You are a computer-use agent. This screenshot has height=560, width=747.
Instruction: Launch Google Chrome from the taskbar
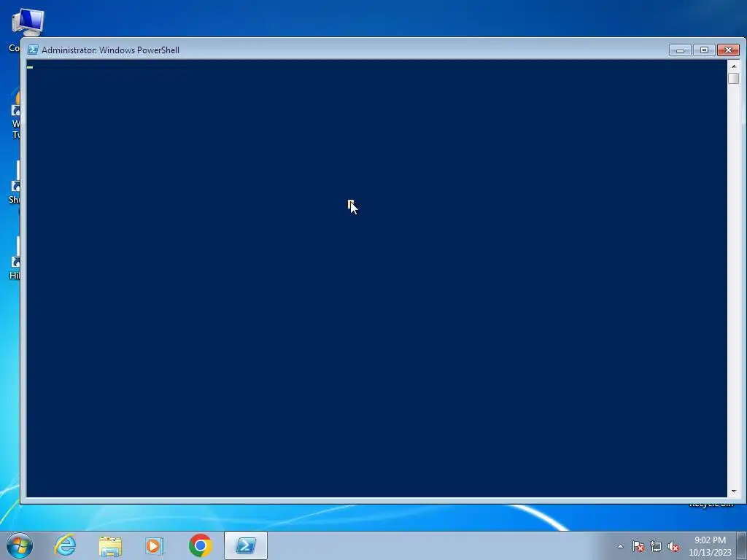pos(200,545)
